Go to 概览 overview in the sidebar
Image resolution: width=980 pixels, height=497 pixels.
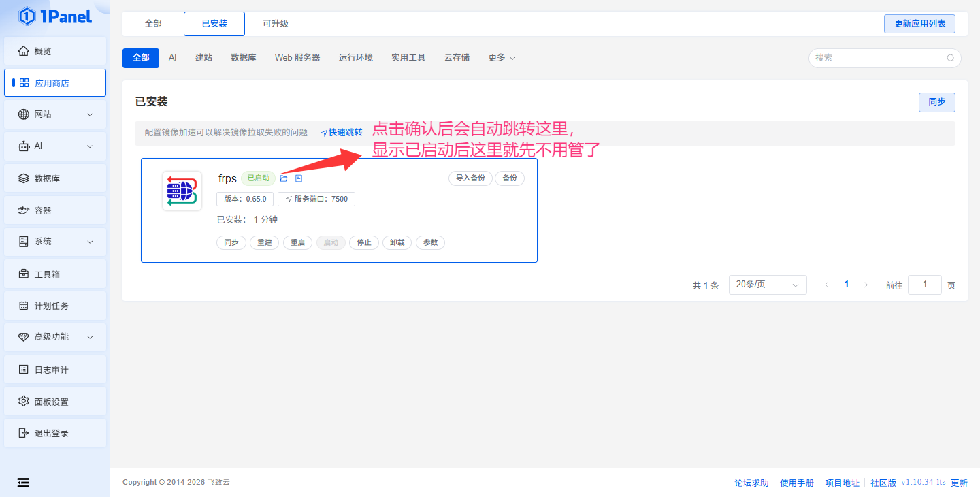click(55, 51)
